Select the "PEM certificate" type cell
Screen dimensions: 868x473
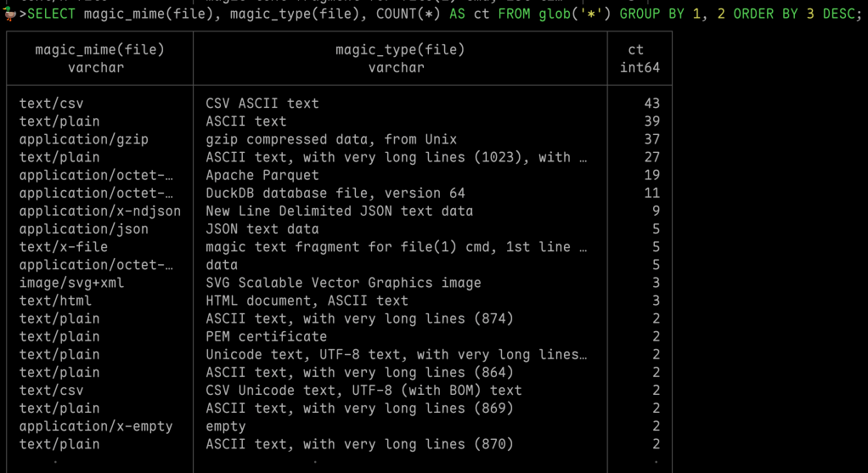pos(266,336)
